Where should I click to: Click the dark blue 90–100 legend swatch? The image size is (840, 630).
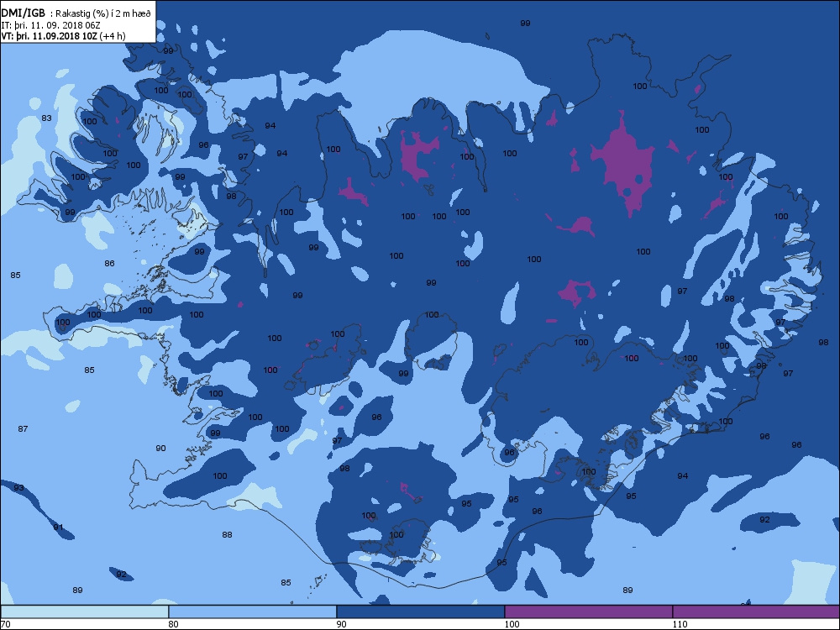tap(421, 612)
